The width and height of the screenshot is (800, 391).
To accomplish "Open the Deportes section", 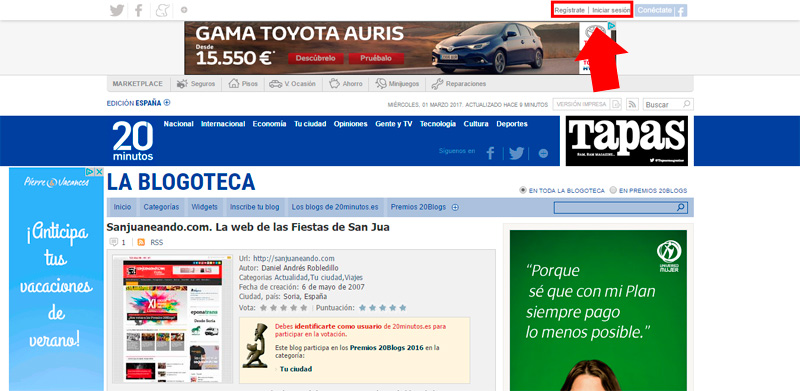I will coord(512,124).
